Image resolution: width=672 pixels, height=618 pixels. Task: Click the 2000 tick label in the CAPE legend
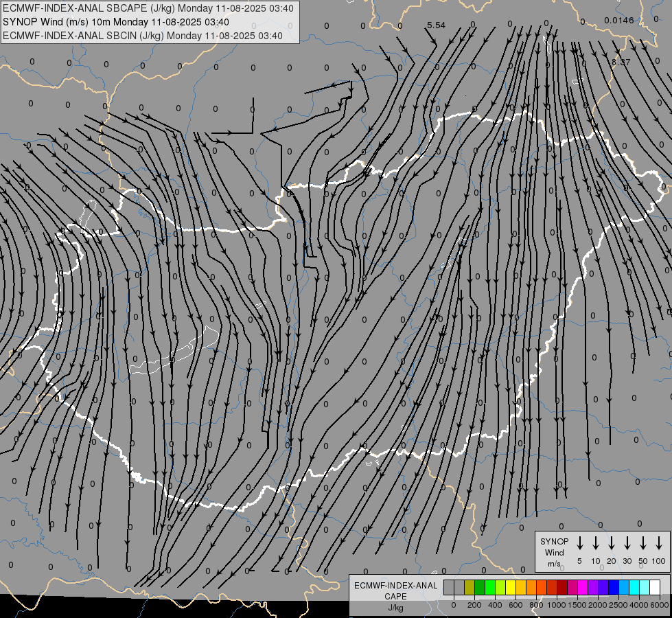[598, 605]
